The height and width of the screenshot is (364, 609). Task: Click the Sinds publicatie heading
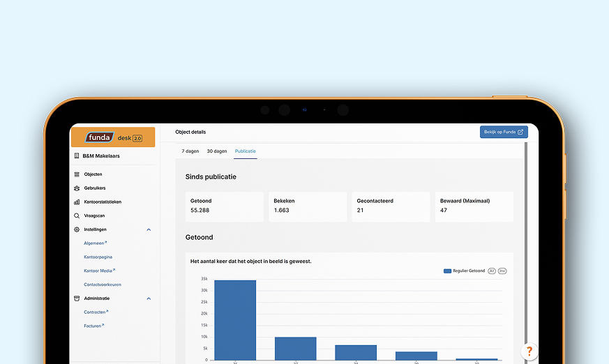(x=211, y=176)
